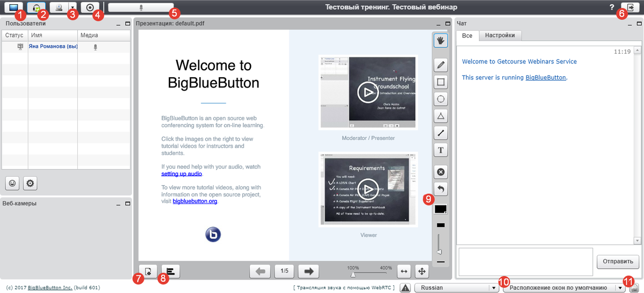
Task: Open the bigbluebutton.org link
Action: pos(194,201)
